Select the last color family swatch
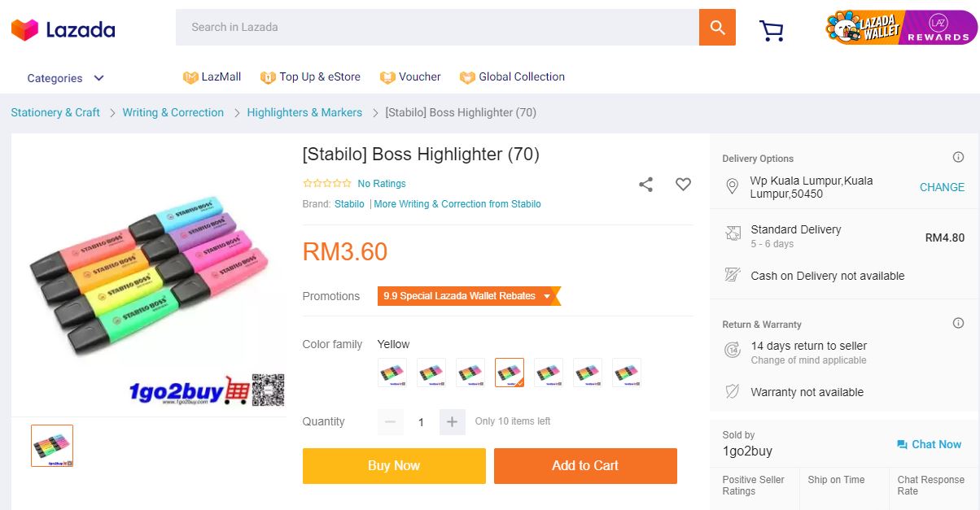Viewport: 980px width, 510px height. point(627,373)
